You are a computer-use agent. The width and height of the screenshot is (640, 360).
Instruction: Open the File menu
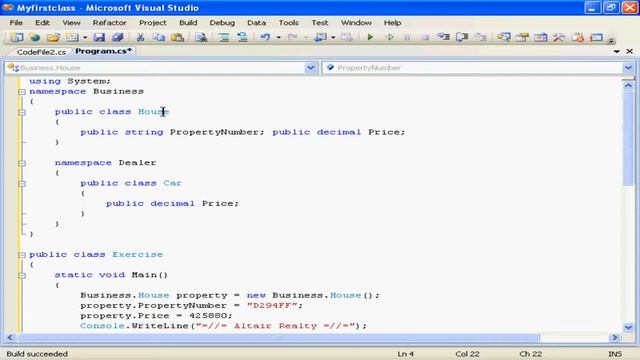16,23
